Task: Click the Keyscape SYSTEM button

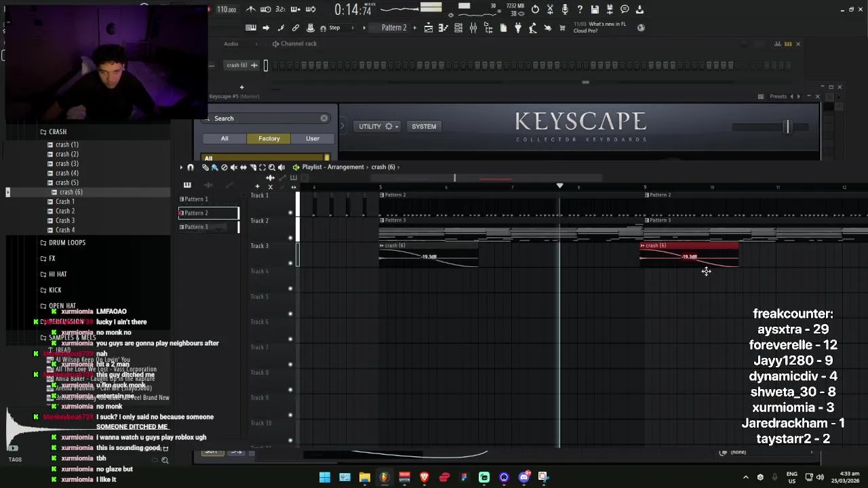Action: click(424, 126)
